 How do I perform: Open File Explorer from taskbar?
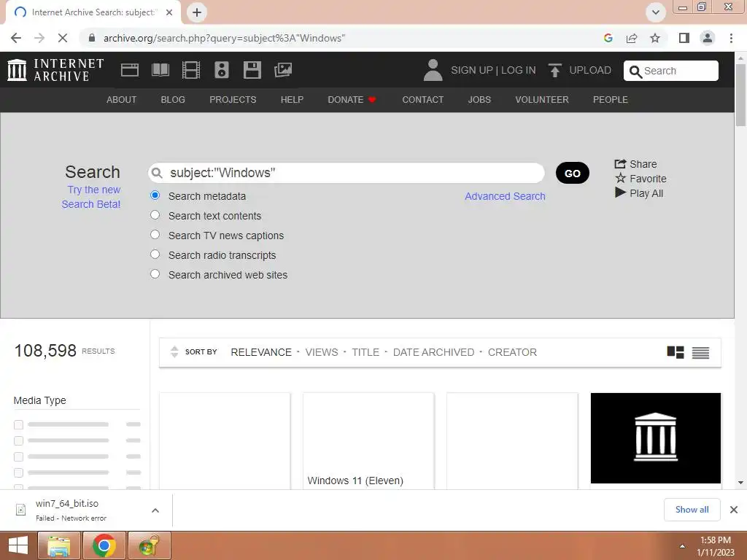coord(58,545)
